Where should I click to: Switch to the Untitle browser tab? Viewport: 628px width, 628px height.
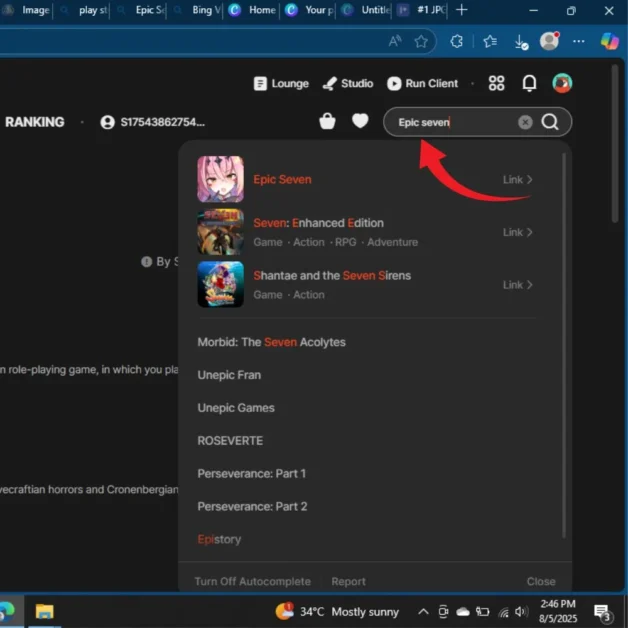tap(366, 10)
